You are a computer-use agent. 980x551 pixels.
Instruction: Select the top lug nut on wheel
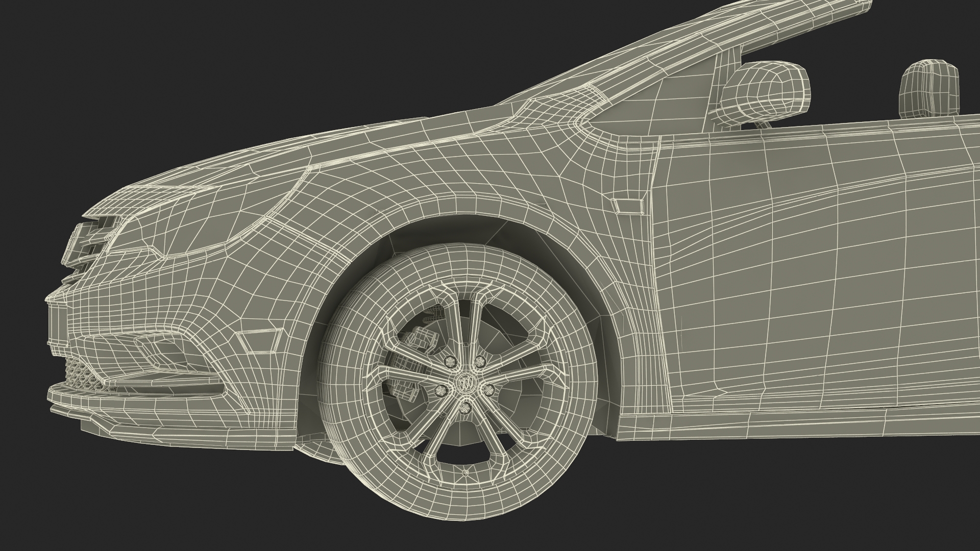451,362
